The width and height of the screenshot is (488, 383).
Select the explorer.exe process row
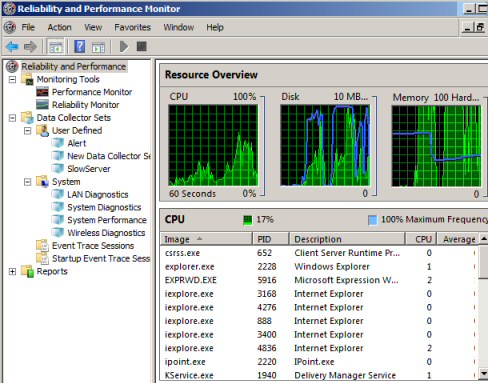pos(319,267)
